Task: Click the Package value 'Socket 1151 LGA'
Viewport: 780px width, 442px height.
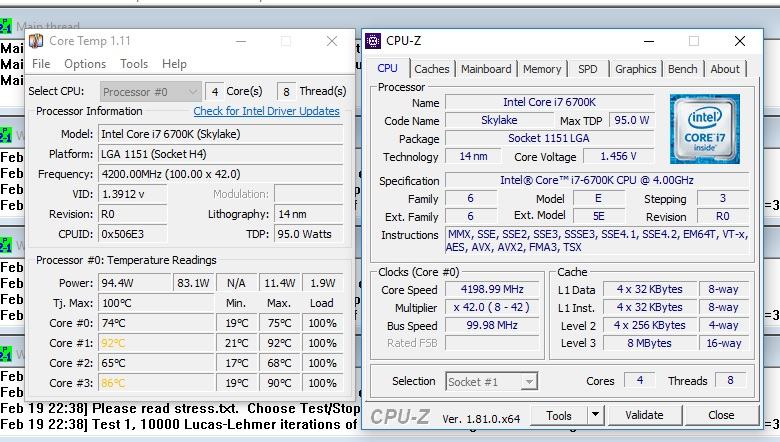Action: click(x=549, y=138)
